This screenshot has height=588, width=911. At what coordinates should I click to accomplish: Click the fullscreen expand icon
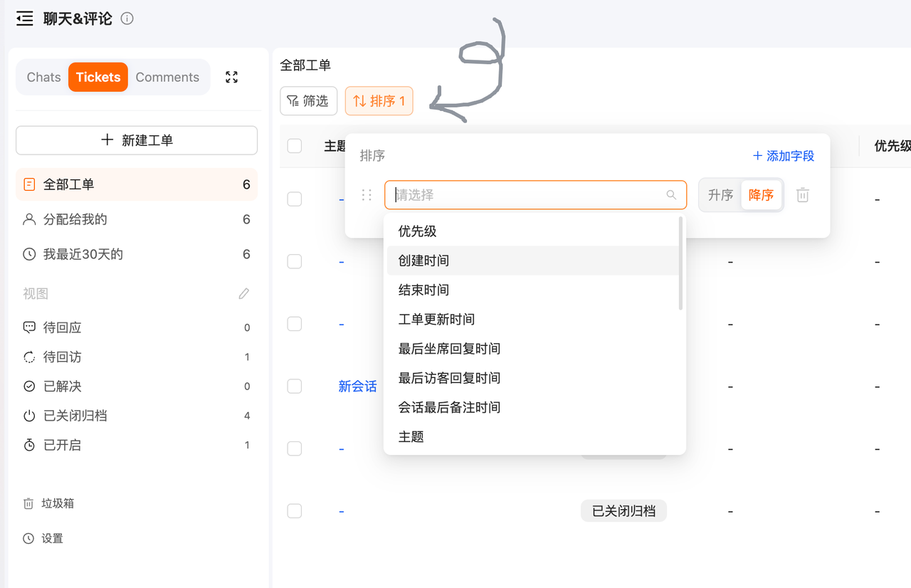click(231, 77)
